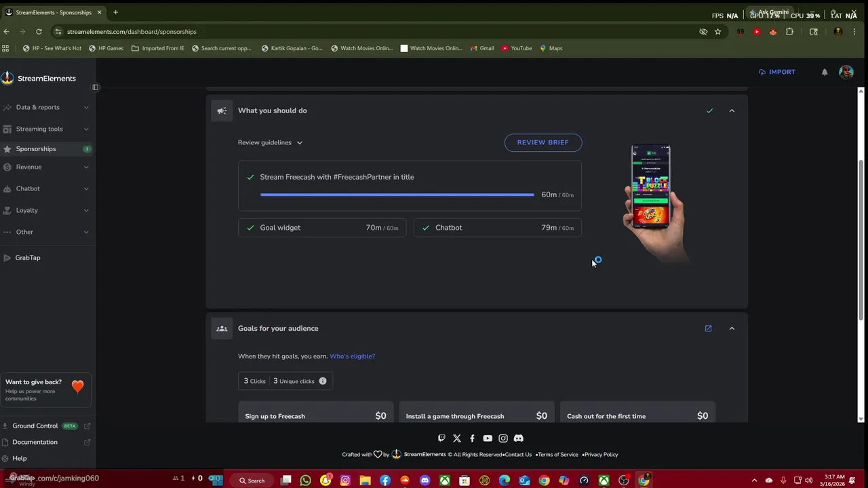868x488 pixels.
Task: Open StreamElements Twitch icon in footer
Action: pos(441,439)
